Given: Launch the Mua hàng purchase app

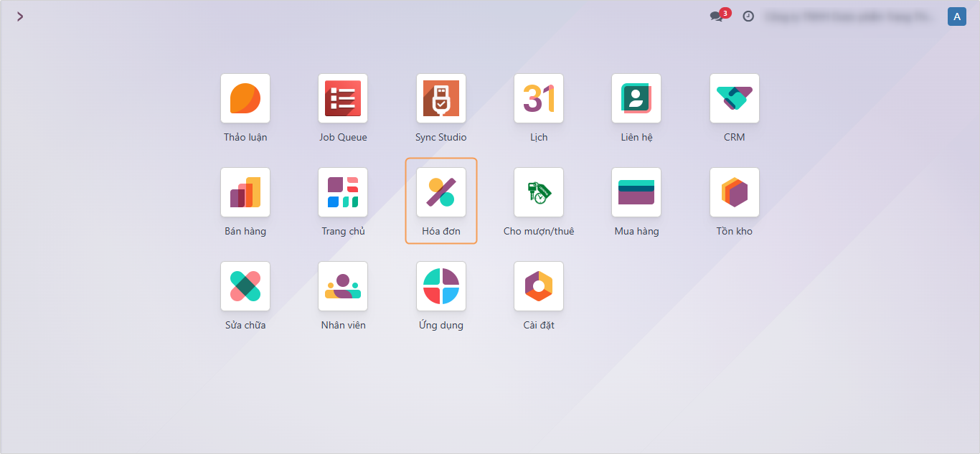Looking at the screenshot, I should [636, 192].
